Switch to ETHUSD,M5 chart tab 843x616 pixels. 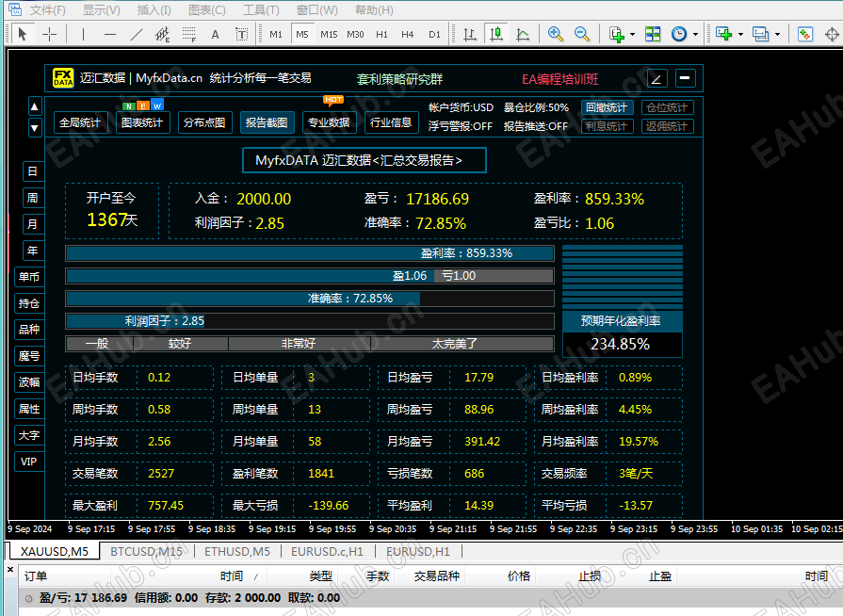237,552
